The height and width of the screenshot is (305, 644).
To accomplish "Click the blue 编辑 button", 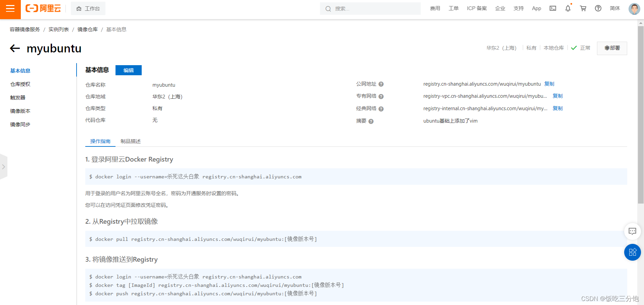I will click(129, 70).
